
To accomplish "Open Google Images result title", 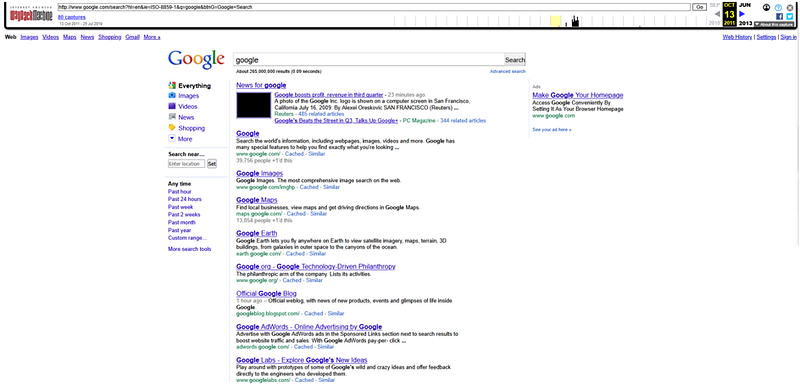I will (x=259, y=173).
